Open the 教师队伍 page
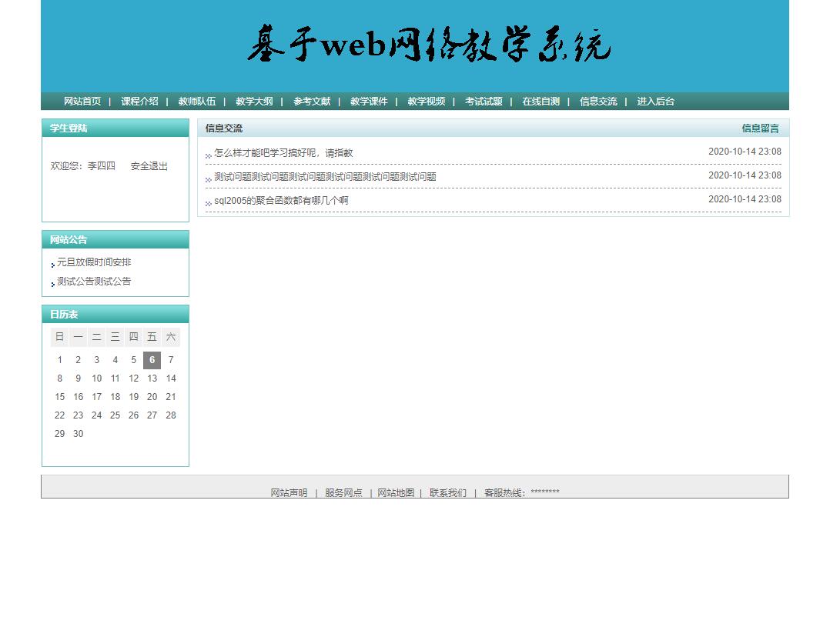 click(197, 101)
